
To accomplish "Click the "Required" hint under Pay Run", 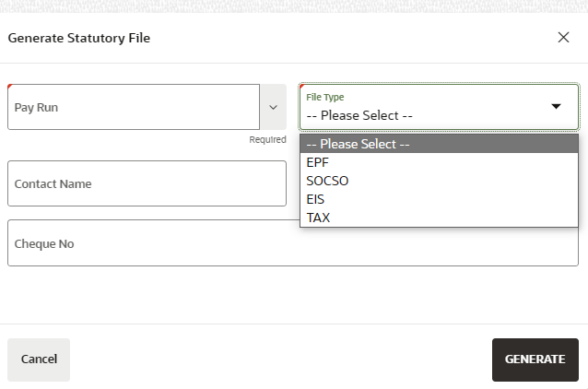I will pos(267,140).
